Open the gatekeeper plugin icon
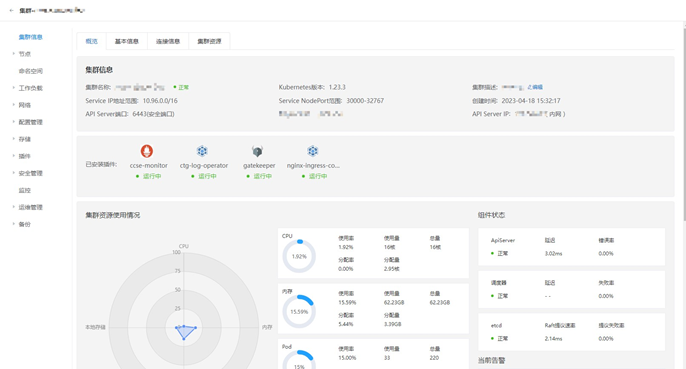The image size is (686, 369). coord(257,151)
